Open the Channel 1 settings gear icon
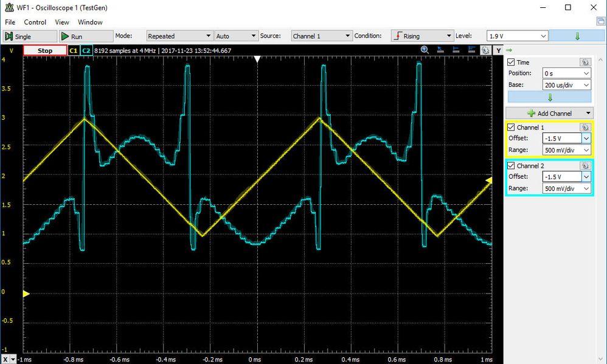607x364 pixels. pos(585,127)
